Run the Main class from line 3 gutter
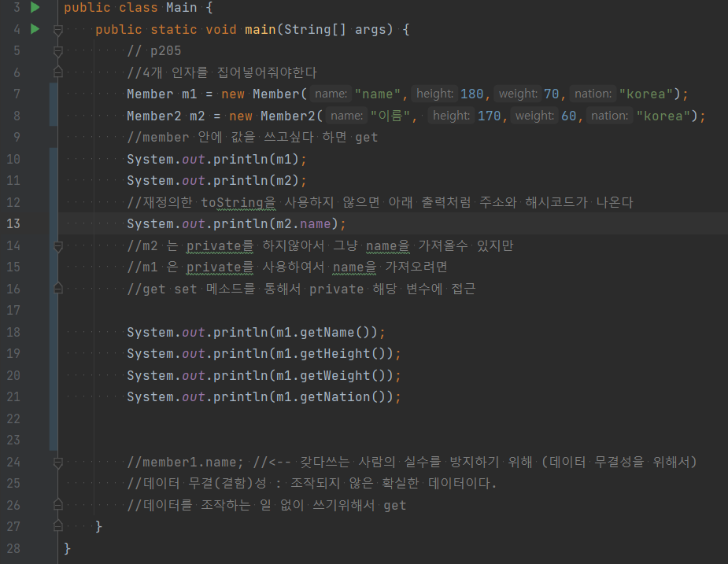The width and height of the screenshot is (728, 564). 35,7
